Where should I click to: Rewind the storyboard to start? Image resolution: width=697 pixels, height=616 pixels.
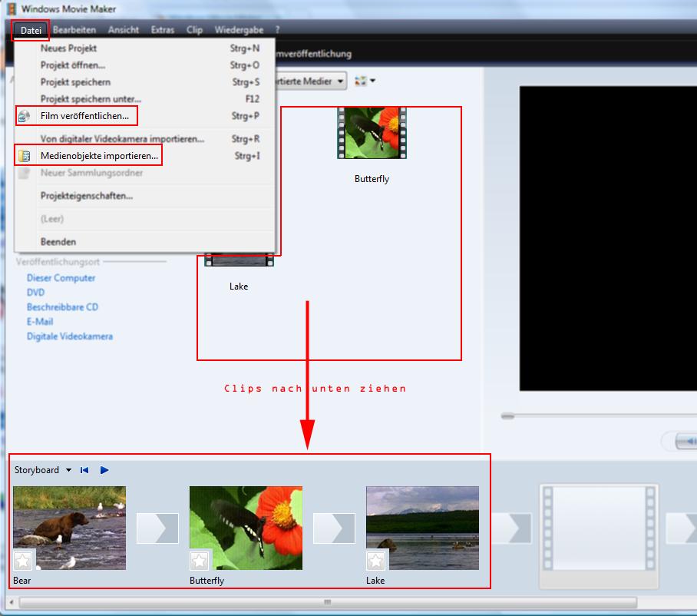tap(84, 470)
